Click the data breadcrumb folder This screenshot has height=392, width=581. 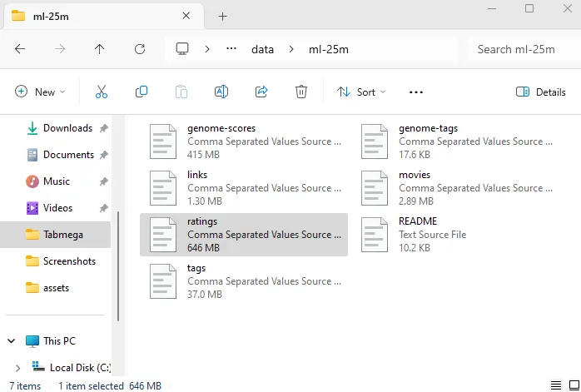coord(262,49)
